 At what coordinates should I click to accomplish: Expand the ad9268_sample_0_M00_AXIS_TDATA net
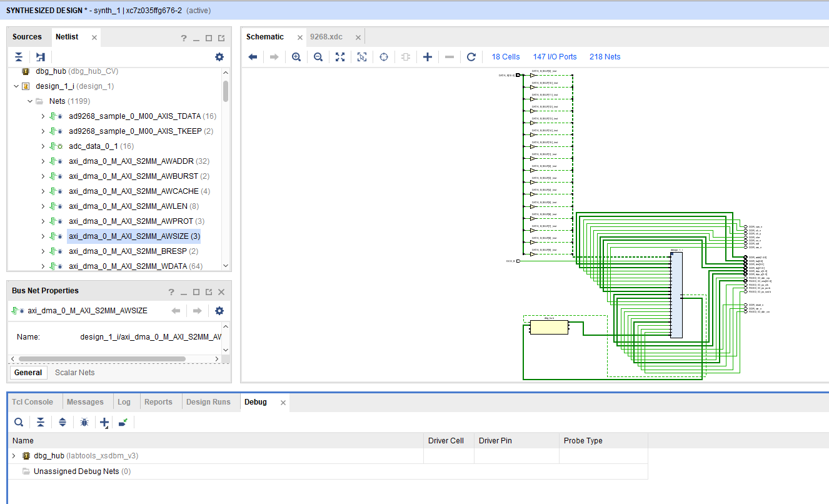pyautogui.click(x=42, y=116)
